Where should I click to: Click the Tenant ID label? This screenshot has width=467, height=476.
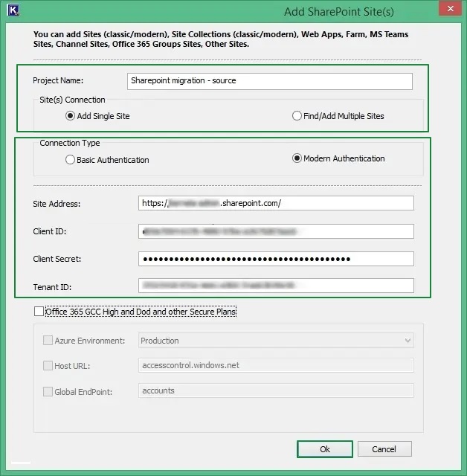pos(52,287)
